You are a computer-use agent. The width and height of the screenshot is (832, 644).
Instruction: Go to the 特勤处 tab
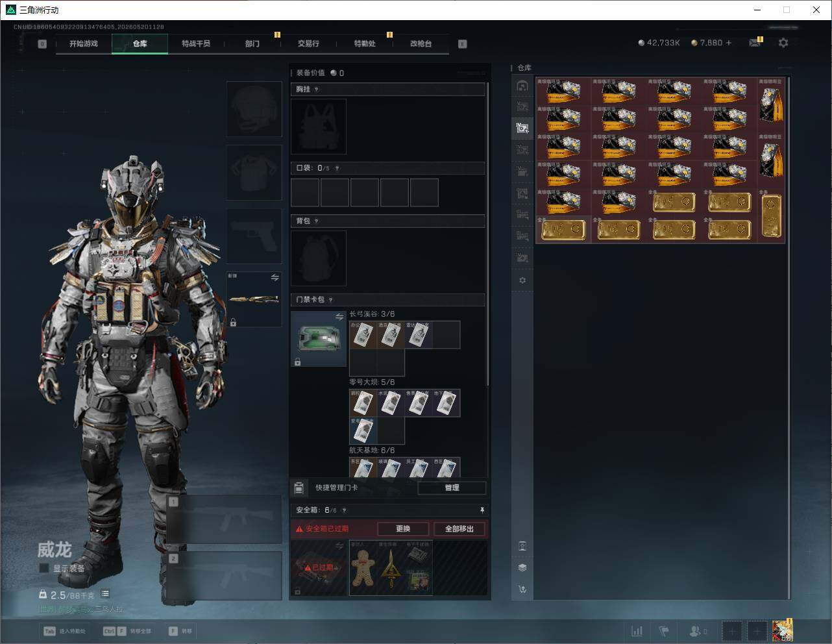(x=365, y=43)
